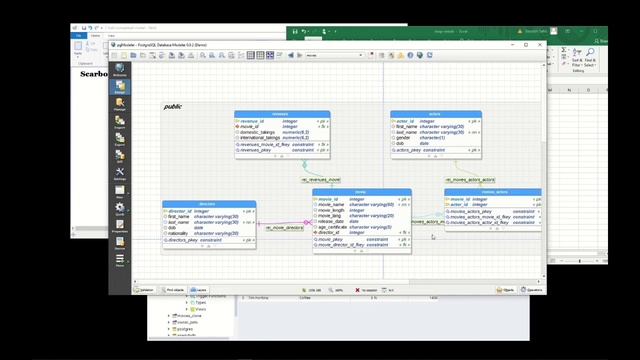Click the first zoom magnifier toolbar icon
Viewport: 640px width, 360px height.
point(203,55)
